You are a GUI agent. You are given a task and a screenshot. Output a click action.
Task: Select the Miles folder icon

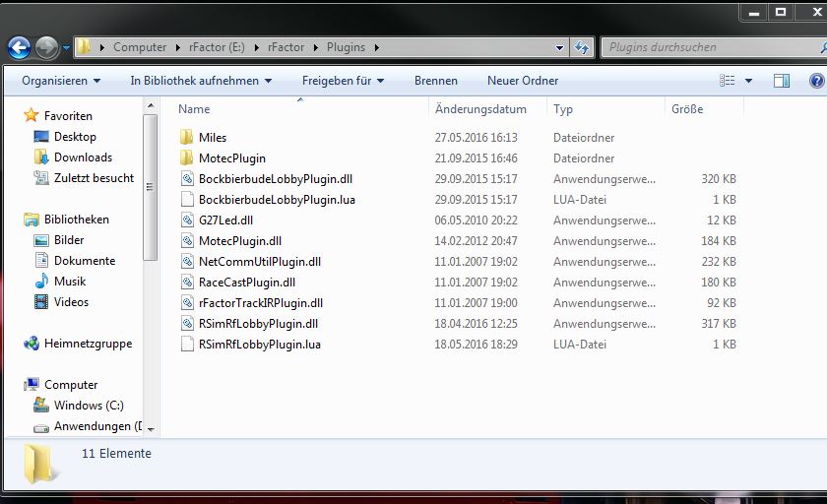pos(187,138)
